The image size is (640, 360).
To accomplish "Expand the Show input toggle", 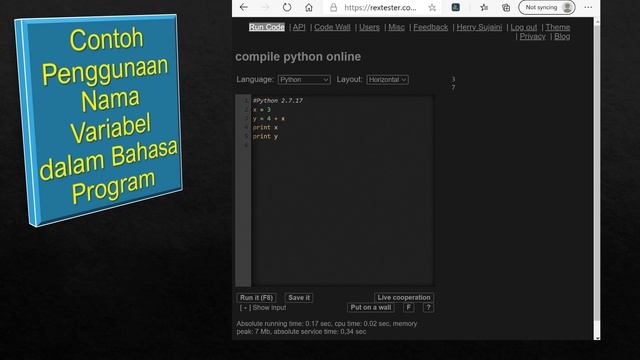I will (x=263, y=307).
